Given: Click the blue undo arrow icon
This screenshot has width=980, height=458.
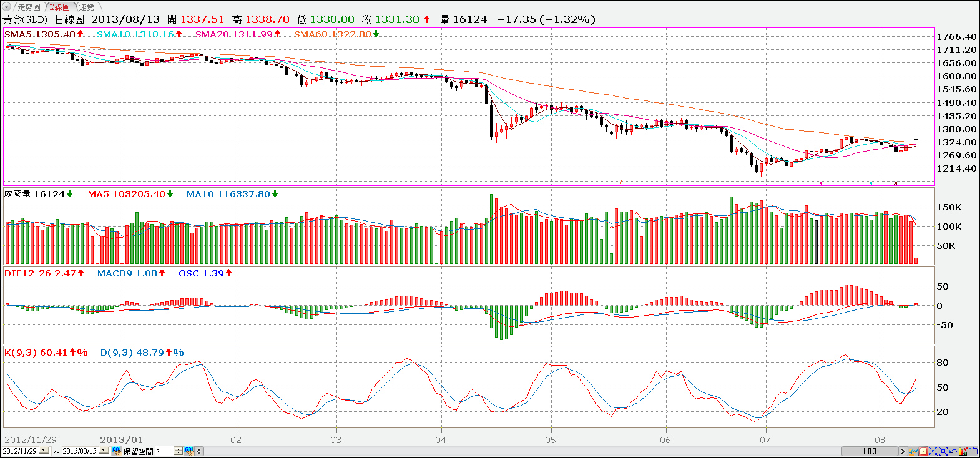Looking at the screenshot, I should [x=953, y=451].
